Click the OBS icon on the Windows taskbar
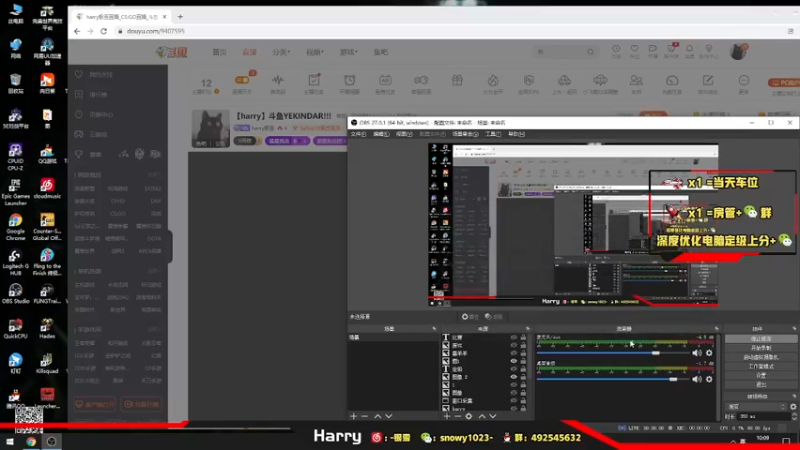Image resolution: width=800 pixels, height=450 pixels. click(52, 441)
